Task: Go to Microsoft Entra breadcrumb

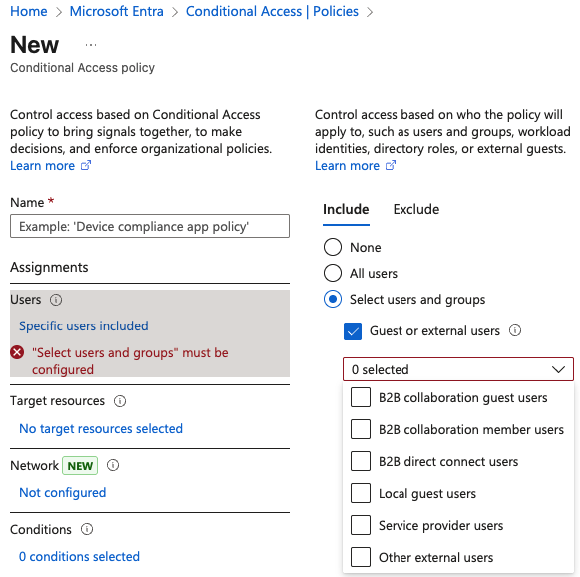Action: 117,11
